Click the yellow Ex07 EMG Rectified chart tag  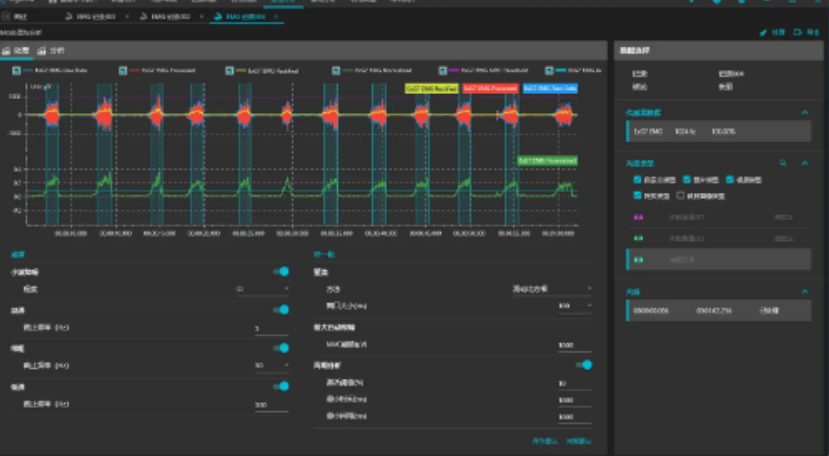432,88
